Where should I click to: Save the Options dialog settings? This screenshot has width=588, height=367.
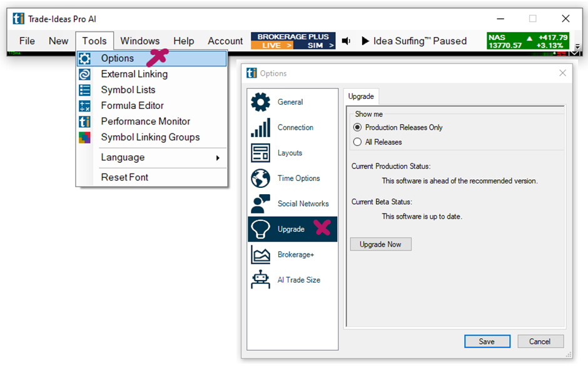[x=487, y=341]
